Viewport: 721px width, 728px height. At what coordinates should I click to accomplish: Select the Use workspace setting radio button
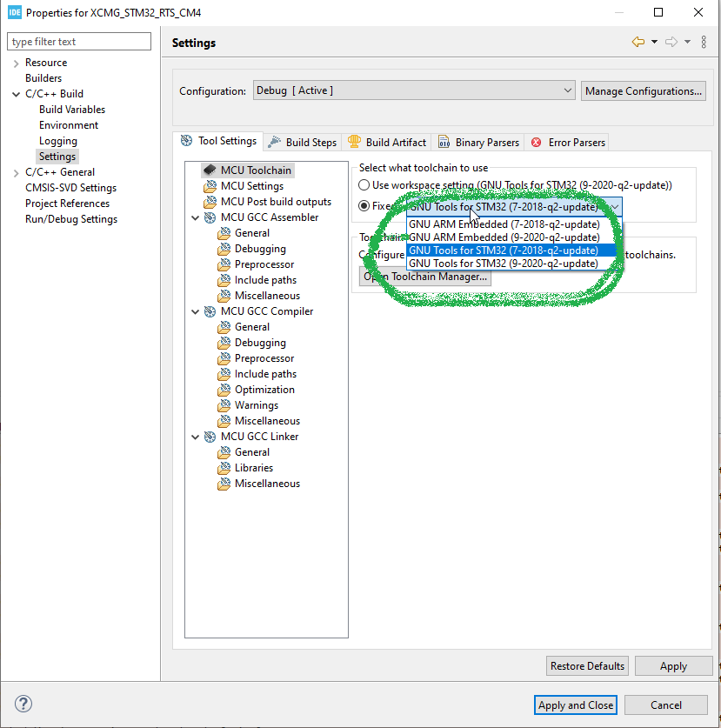(364, 185)
